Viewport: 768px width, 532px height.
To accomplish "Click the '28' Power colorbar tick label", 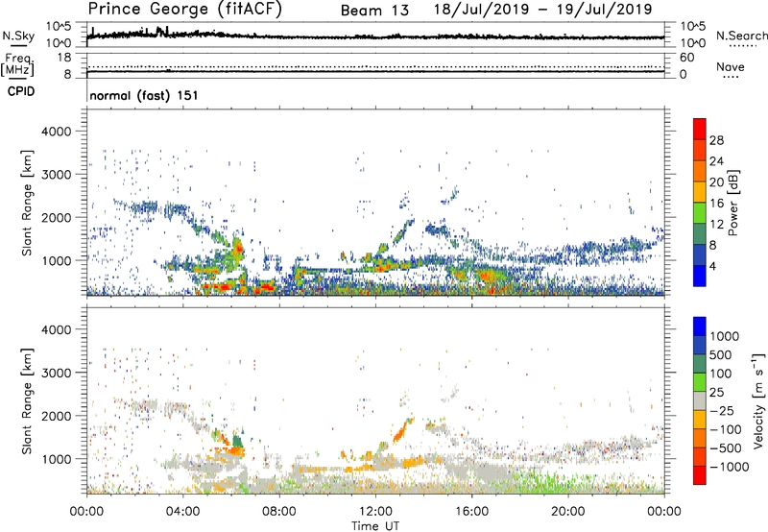I will (x=716, y=140).
